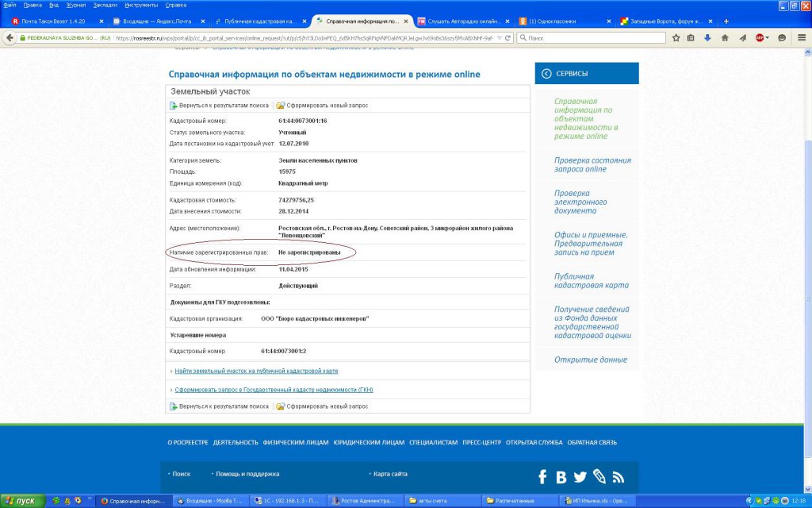Viewport: 812px width, 508px height.
Task: Open footer link 'О РОСРЕЕСТРЕ'
Action: [187, 443]
